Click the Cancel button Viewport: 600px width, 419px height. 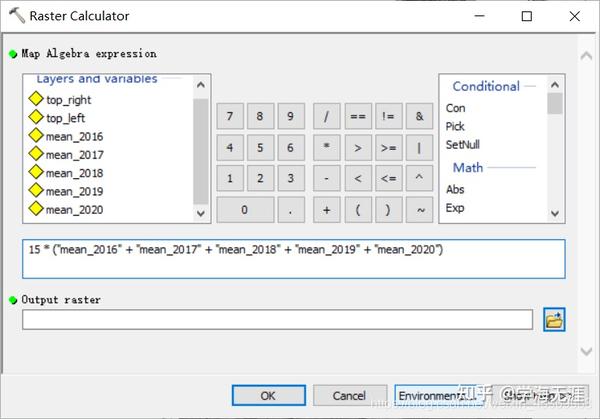point(349,395)
